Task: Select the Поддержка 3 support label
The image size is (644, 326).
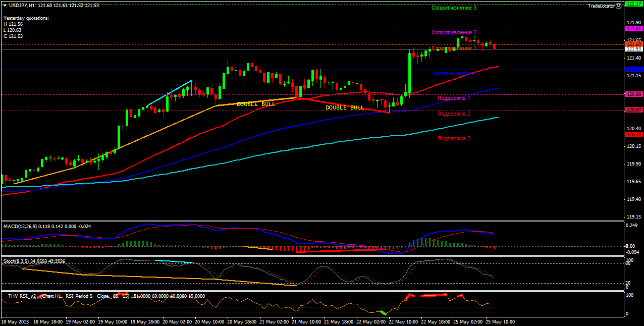Action: [x=454, y=138]
